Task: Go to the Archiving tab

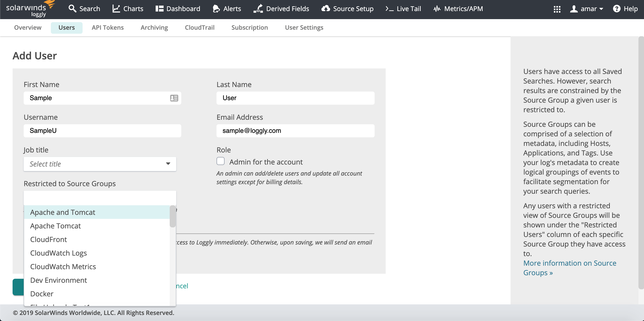Action: 154,28
